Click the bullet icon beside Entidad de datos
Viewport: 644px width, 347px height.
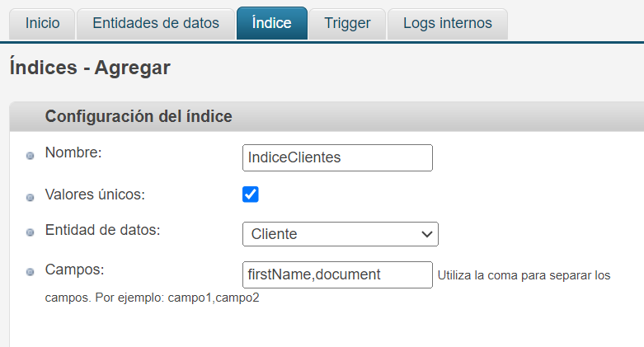click(31, 232)
